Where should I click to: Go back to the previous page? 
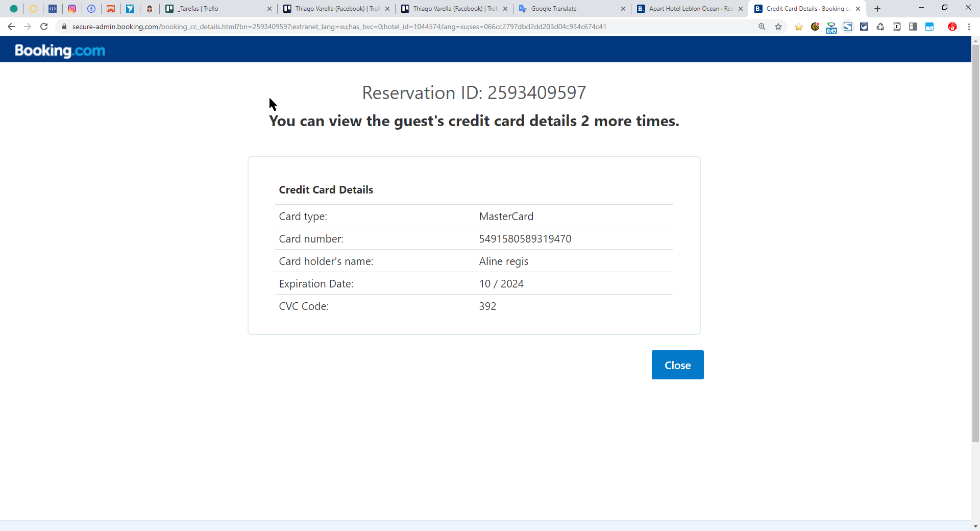pos(11,27)
